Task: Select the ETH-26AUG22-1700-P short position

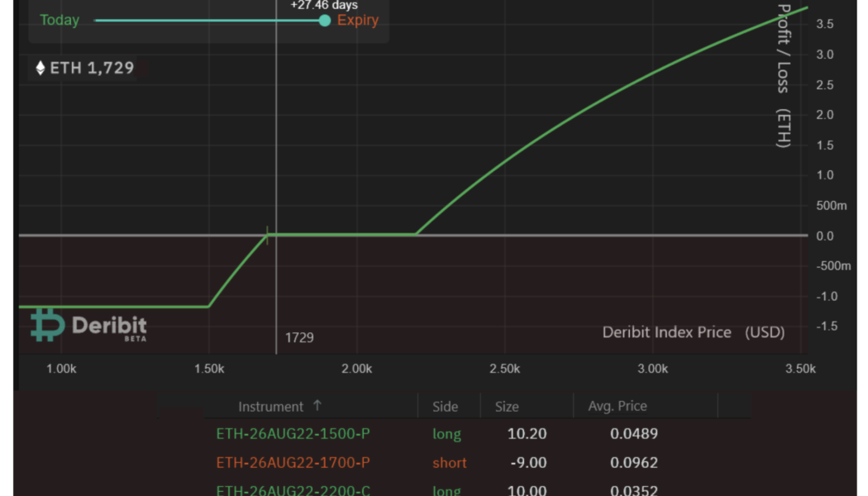Action: (x=295, y=463)
